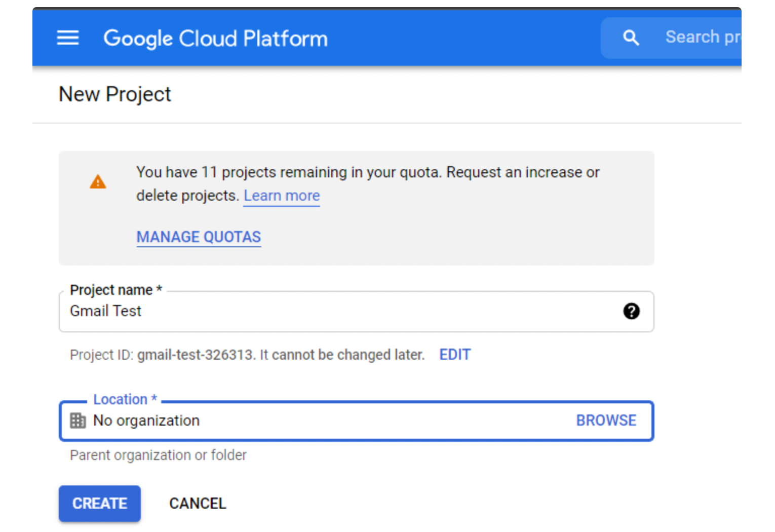
Task: Click the quota remaining message text
Action: [368, 184]
